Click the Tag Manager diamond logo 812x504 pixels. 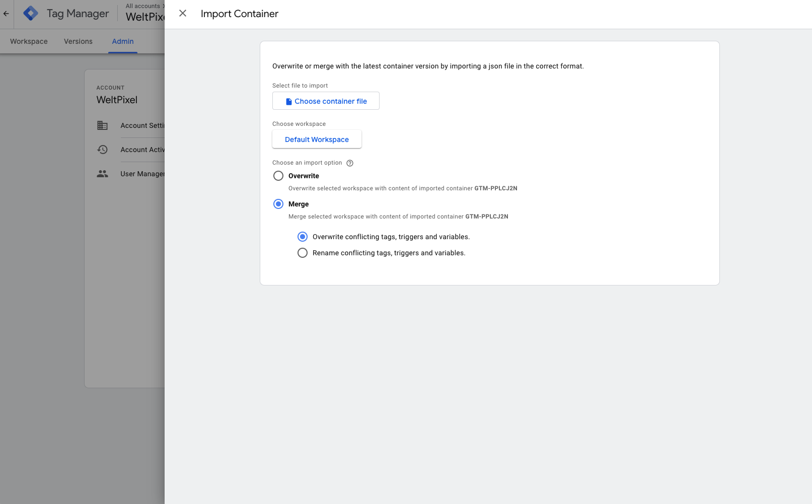(x=31, y=13)
